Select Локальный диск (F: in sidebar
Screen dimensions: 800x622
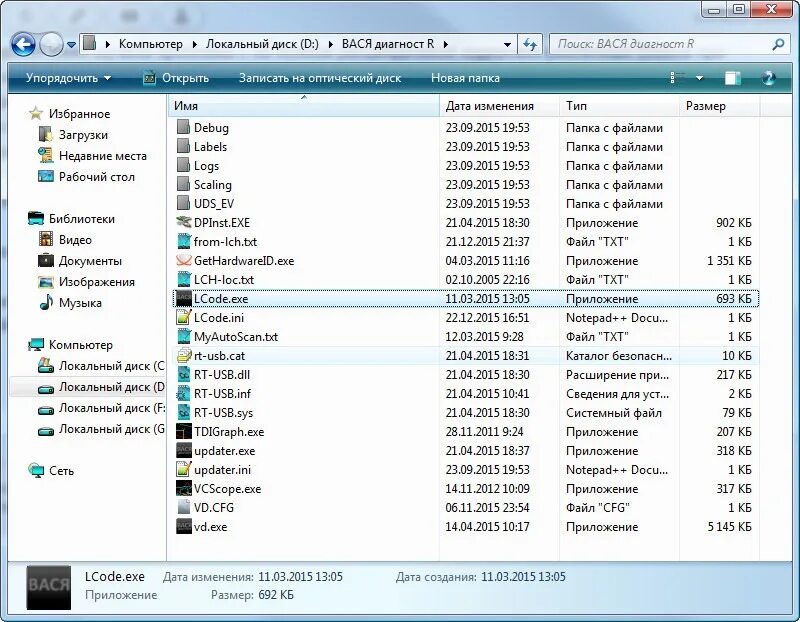(x=101, y=408)
